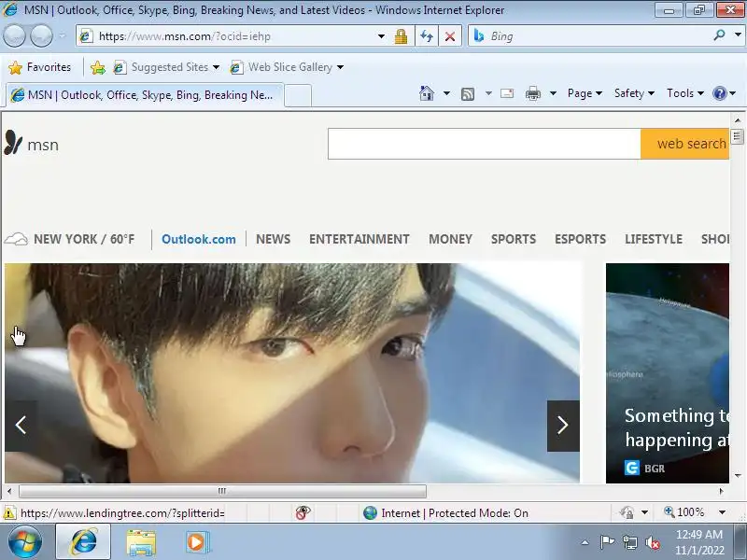This screenshot has width=747, height=560.
Task: Show next carousel slide arrow
Action: 563,426
